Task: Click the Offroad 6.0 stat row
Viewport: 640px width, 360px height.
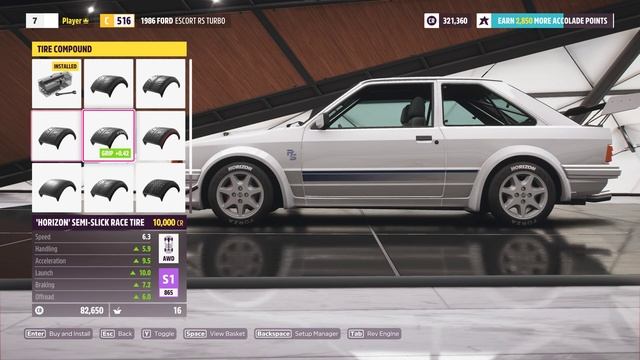Action: tap(93, 297)
